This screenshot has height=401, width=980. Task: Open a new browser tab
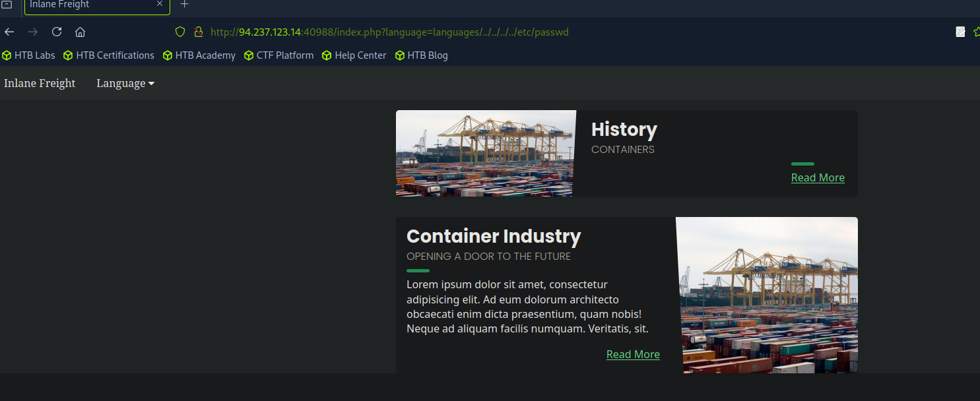pyautogui.click(x=185, y=5)
